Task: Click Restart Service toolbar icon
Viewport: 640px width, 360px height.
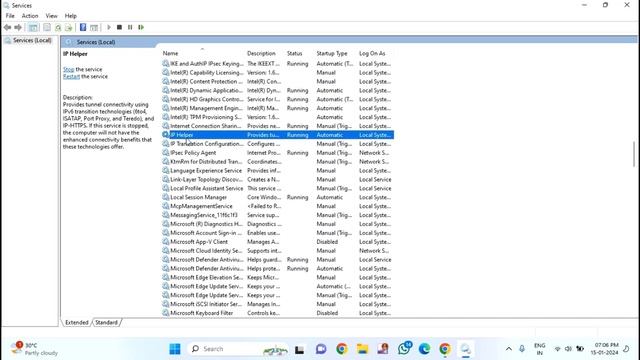Action: 141,27
